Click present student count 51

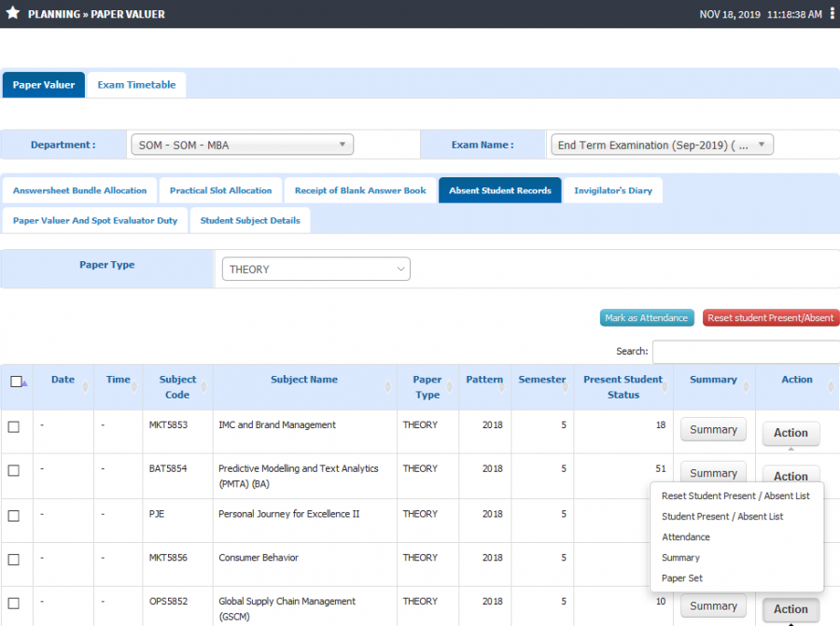661,468
